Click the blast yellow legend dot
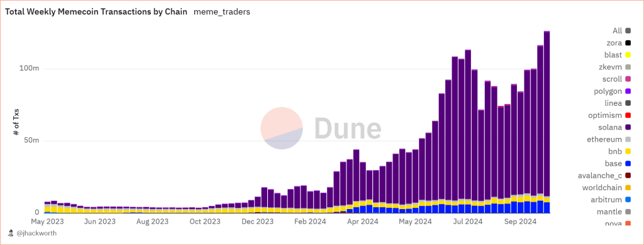This screenshot has width=644, height=245. click(628, 55)
